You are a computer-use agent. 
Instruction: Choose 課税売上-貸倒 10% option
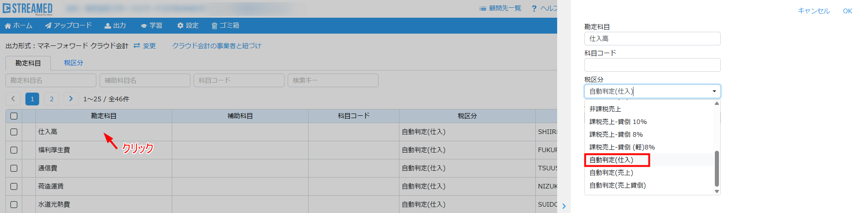click(618, 122)
